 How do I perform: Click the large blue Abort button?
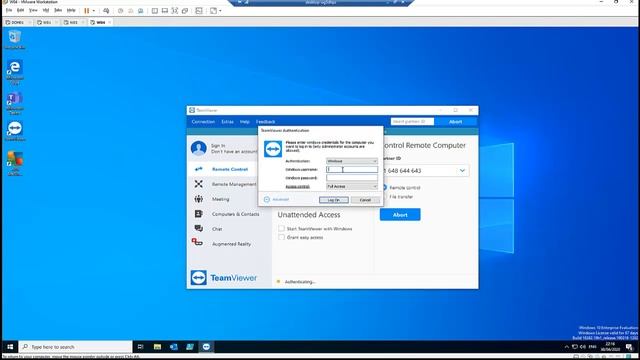[400, 215]
